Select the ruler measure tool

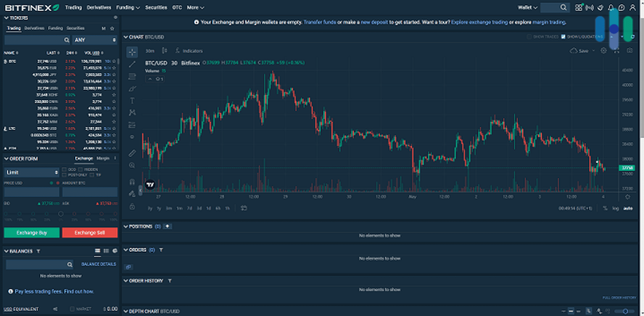132,153
